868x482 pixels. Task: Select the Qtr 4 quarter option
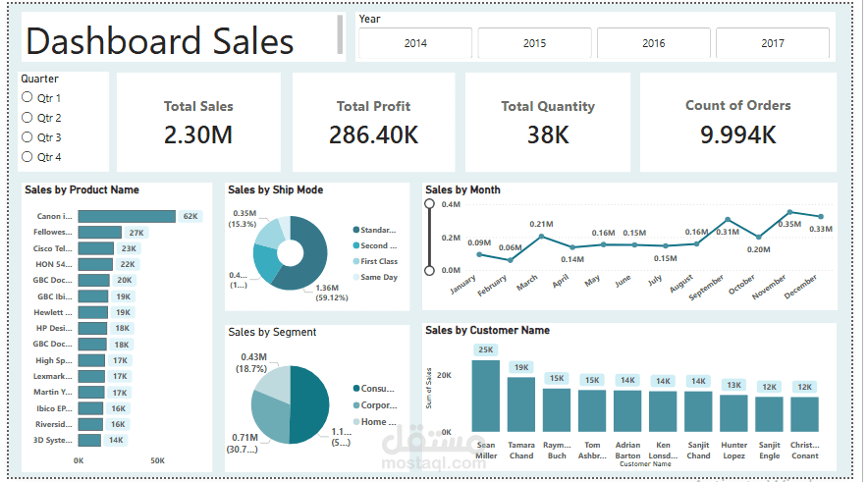(27, 157)
